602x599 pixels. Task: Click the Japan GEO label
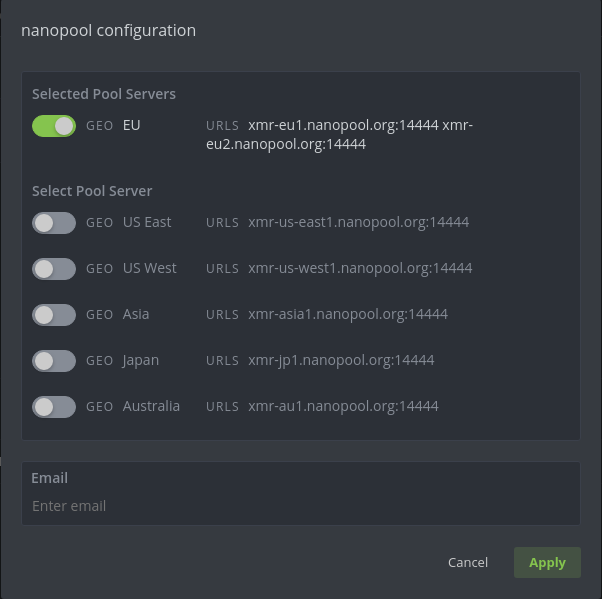coord(141,360)
